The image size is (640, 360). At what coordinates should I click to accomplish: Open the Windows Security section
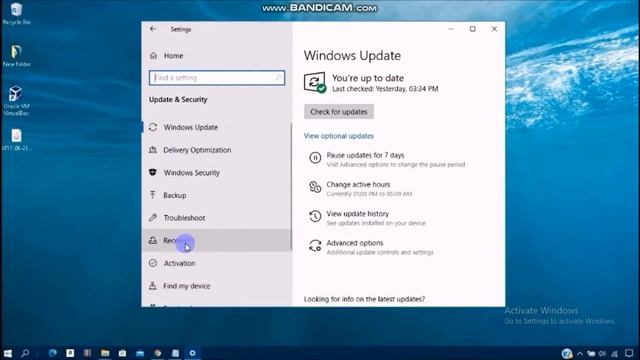[x=217, y=173]
